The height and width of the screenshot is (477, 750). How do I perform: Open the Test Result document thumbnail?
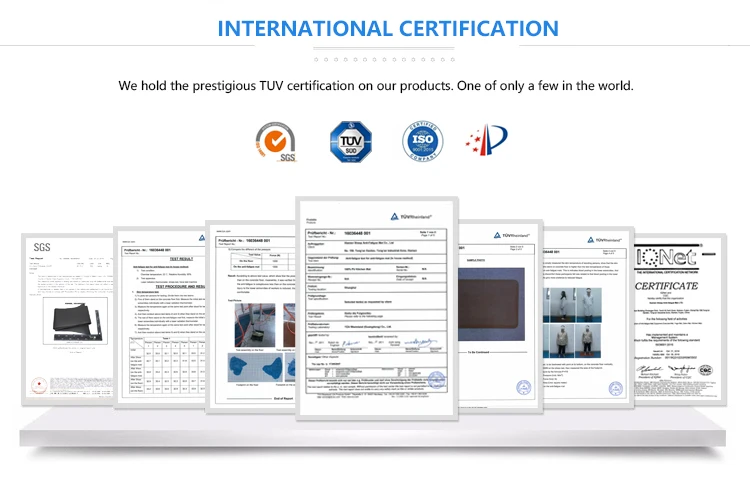[x=160, y=318]
